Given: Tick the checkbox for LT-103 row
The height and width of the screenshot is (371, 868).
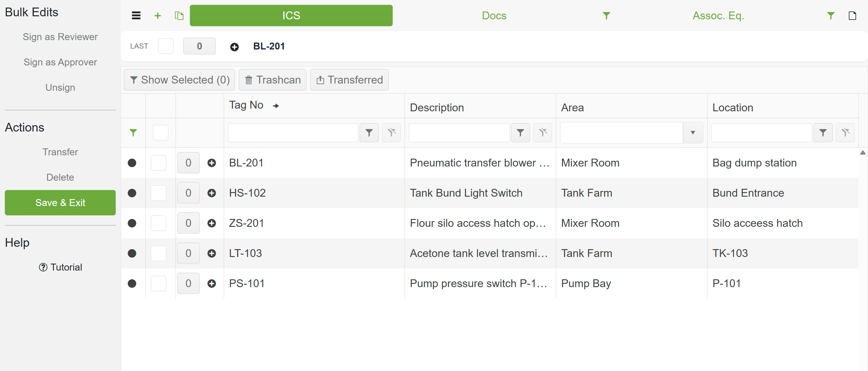Looking at the screenshot, I should pos(158,253).
